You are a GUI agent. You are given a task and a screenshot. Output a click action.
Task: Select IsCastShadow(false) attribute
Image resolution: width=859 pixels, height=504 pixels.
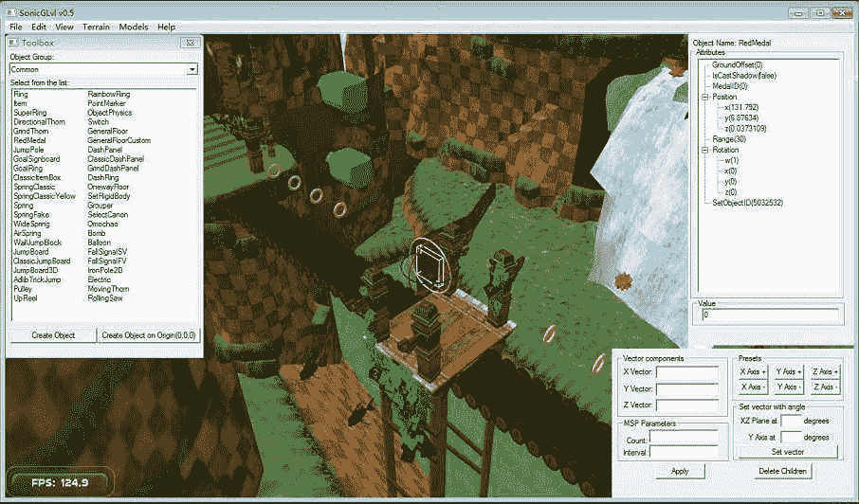tap(744, 76)
